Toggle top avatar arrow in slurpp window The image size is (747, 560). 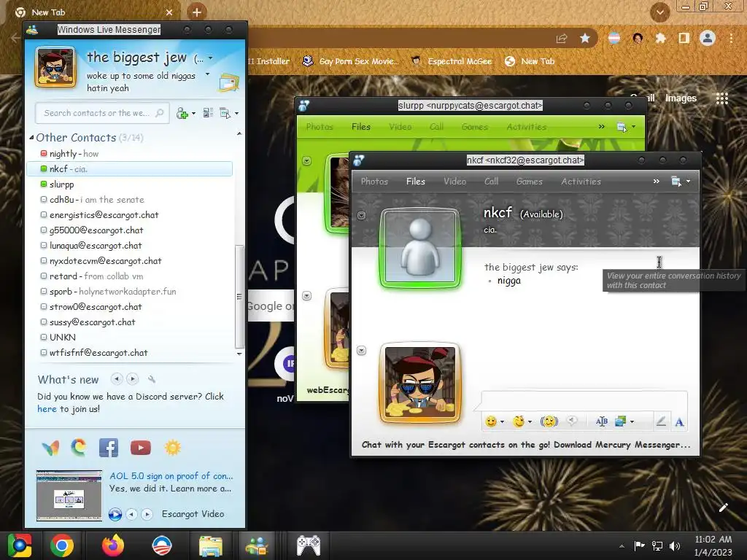coord(307,161)
